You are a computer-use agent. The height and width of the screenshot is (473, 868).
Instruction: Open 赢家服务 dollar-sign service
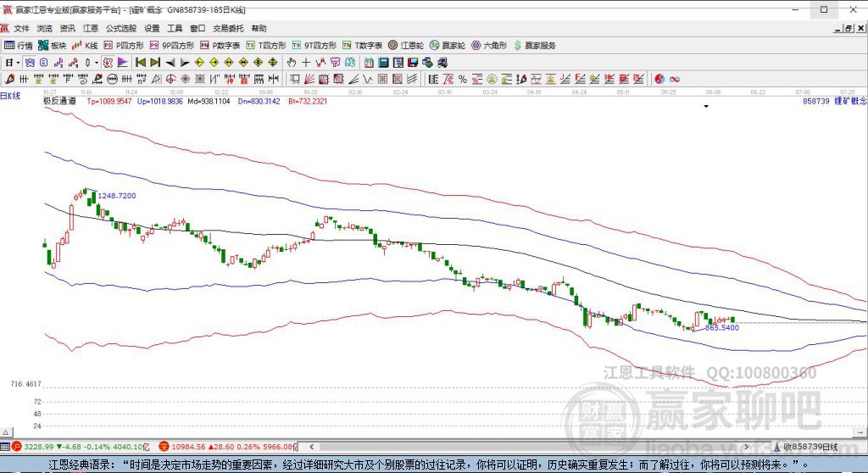534,46
